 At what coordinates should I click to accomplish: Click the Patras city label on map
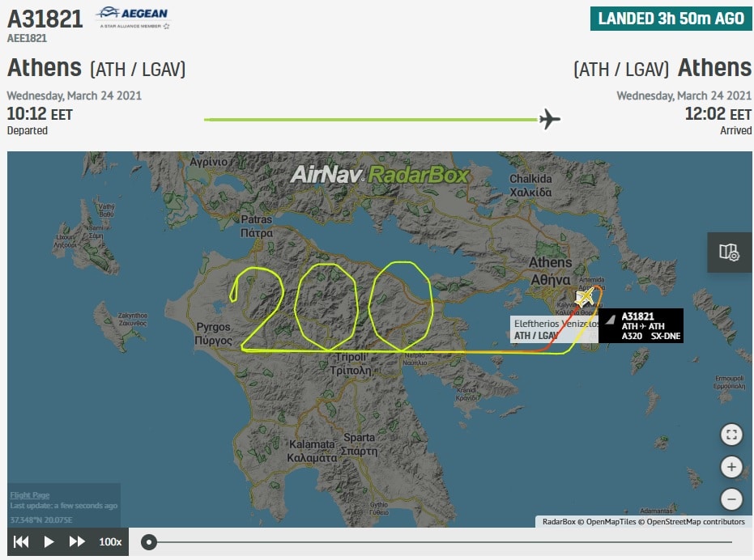coord(256,226)
